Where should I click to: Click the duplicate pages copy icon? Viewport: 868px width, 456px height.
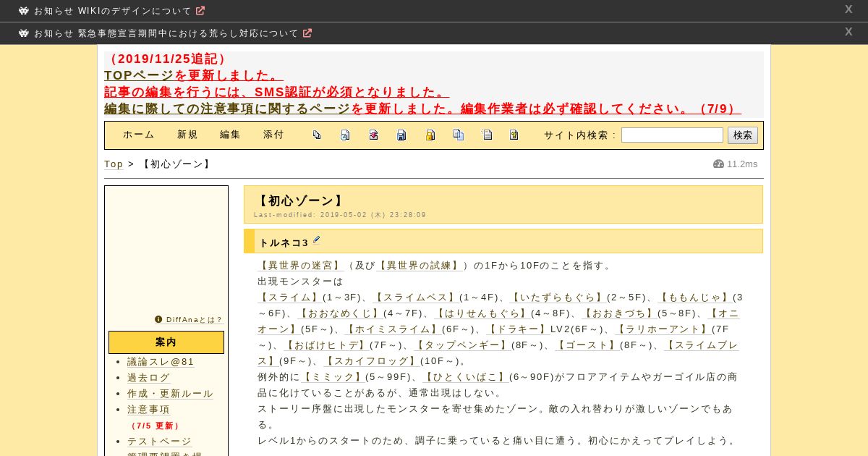(458, 135)
